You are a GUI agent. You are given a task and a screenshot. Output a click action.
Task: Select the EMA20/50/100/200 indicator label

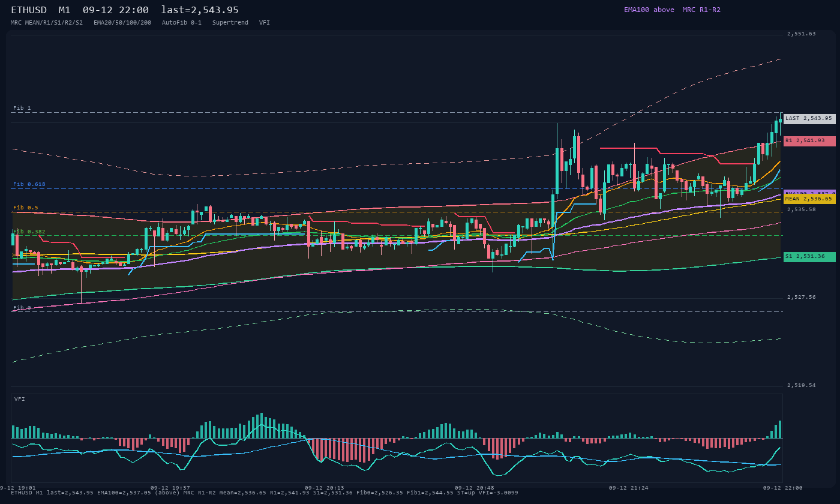click(x=122, y=23)
